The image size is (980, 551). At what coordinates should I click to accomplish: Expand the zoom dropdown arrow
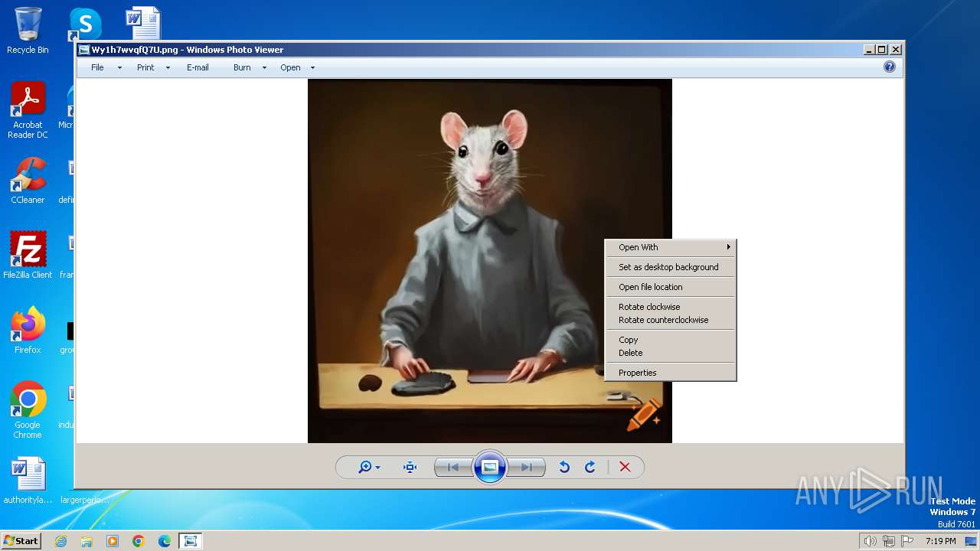point(378,468)
